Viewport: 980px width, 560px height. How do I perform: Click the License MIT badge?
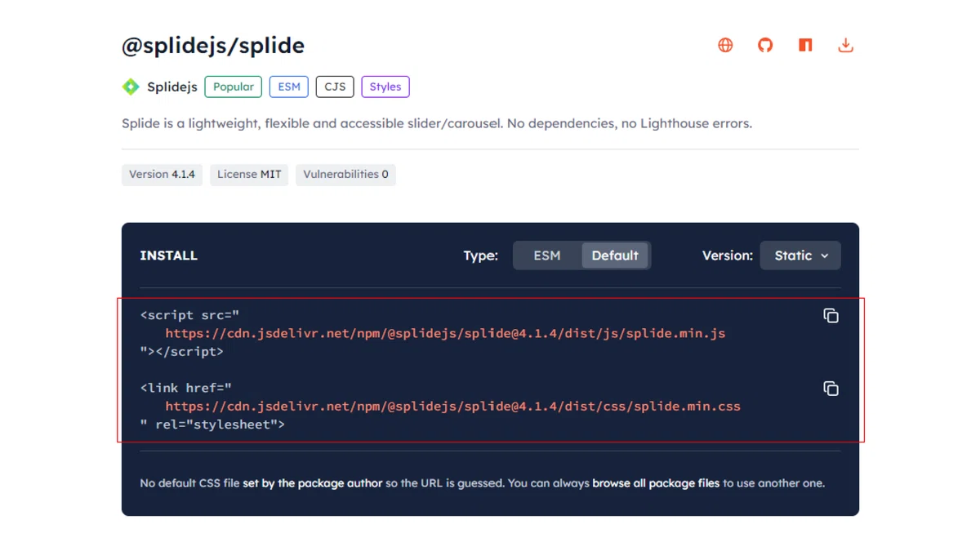tap(249, 175)
